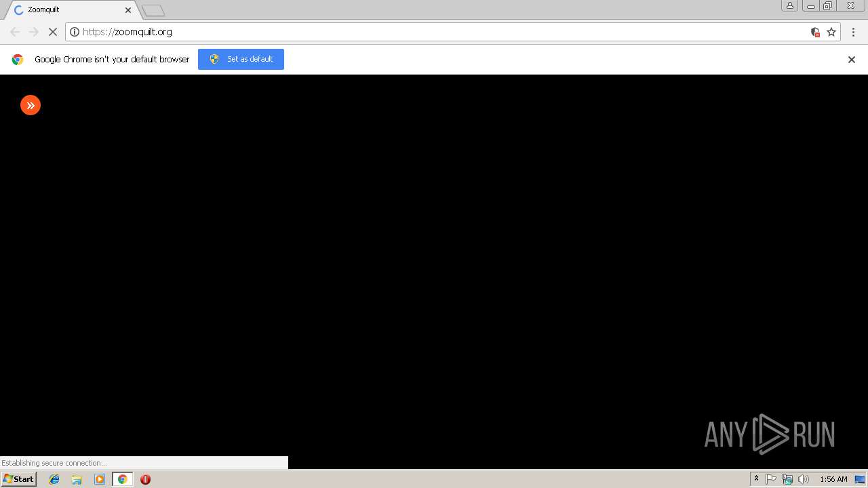The width and height of the screenshot is (868, 488).
Task: View site information icon
Action: (75, 32)
